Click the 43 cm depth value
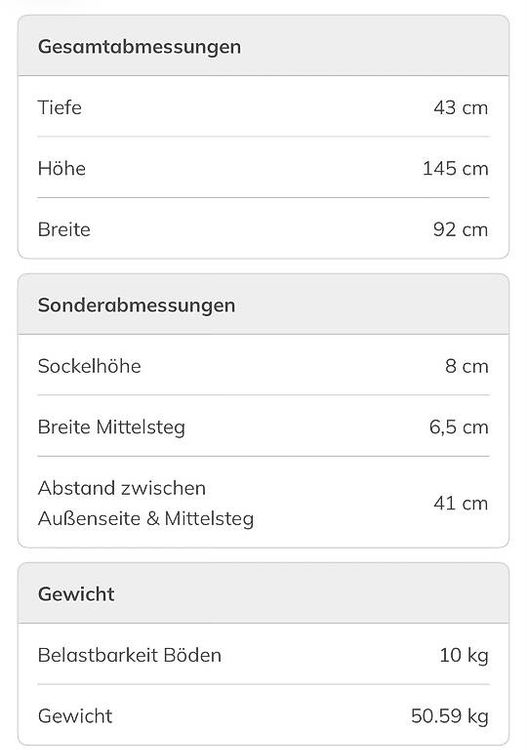 (461, 107)
